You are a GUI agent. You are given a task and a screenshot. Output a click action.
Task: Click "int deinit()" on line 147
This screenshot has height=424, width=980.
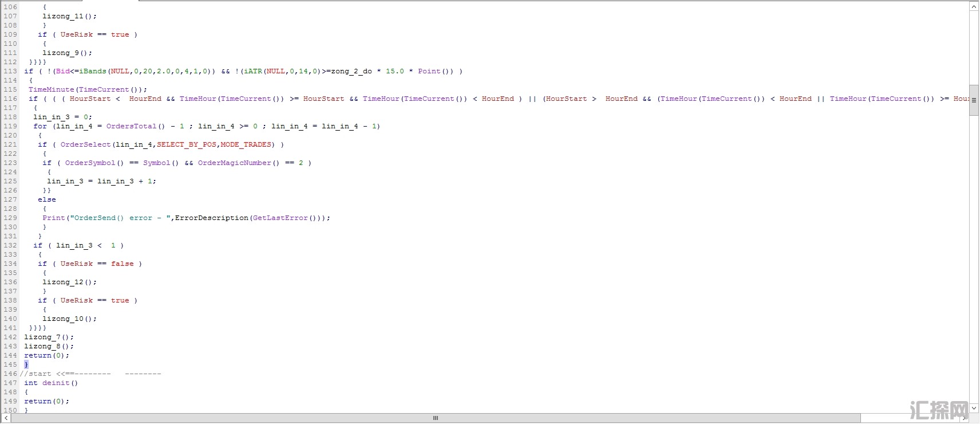[x=51, y=383]
